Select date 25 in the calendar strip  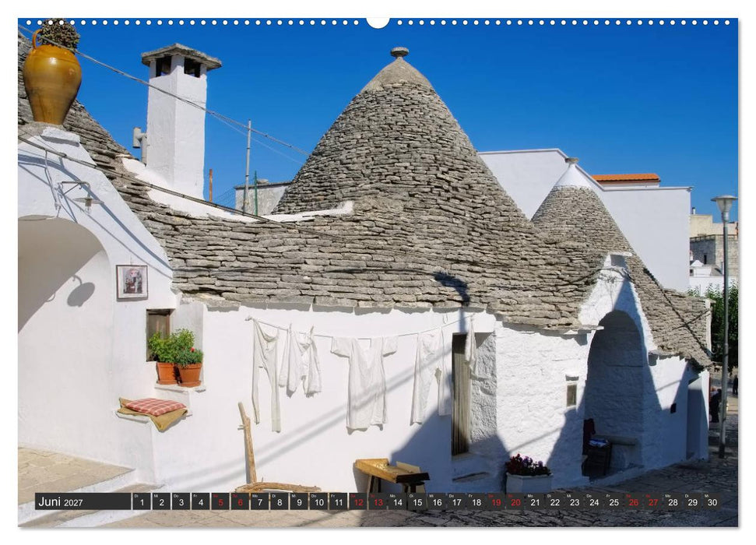(x=614, y=501)
